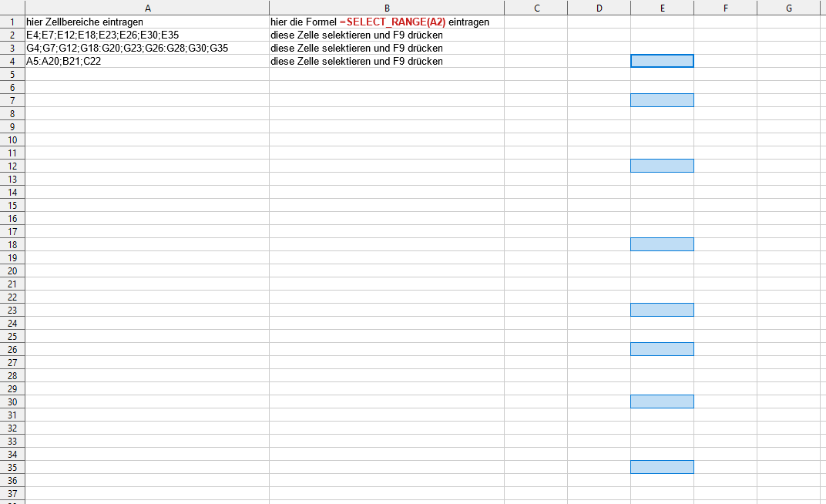The width and height of the screenshot is (826, 504).
Task: Click highlighted cell E7
Action: pos(662,100)
